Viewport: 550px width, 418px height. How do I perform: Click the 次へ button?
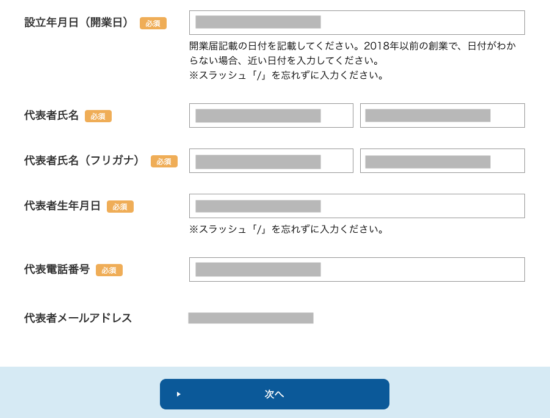tap(275, 394)
